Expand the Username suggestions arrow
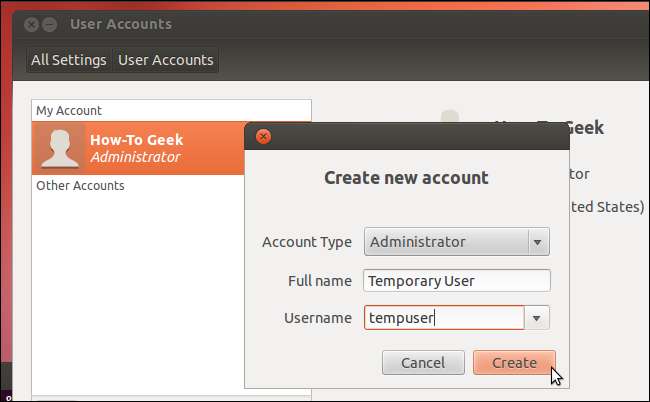The image size is (650, 402). pos(539,318)
